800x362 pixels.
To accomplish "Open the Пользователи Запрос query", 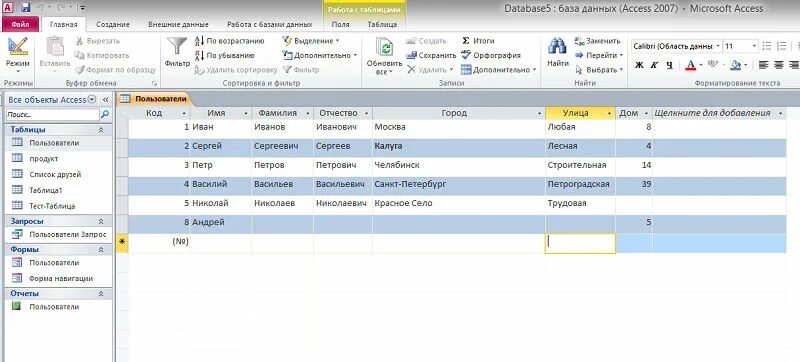I will pyautogui.click(x=67, y=235).
